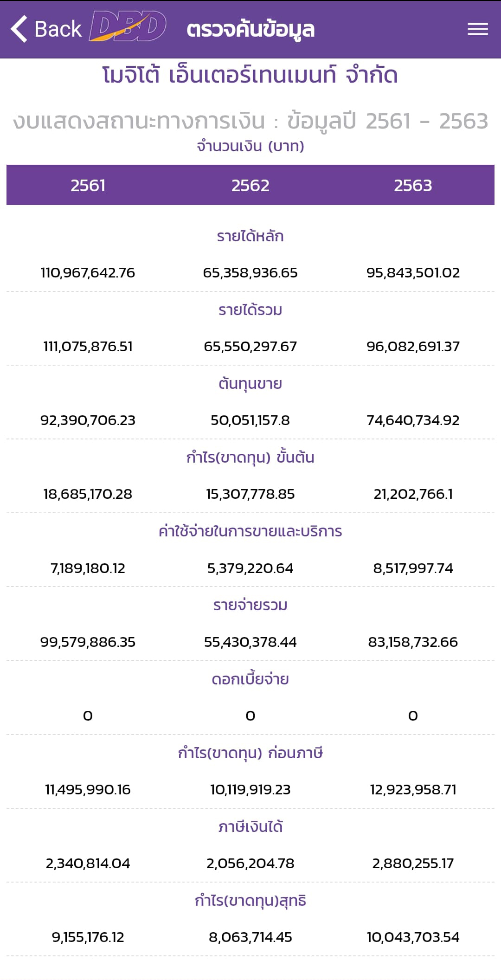Open the hamburger menu icon
The width and height of the screenshot is (501, 980).
pos(477,29)
